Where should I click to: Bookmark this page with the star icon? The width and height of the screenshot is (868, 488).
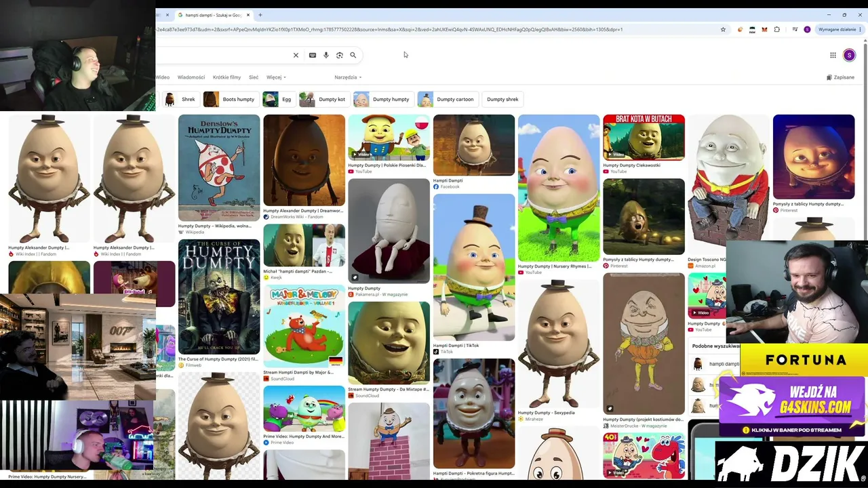tap(723, 29)
